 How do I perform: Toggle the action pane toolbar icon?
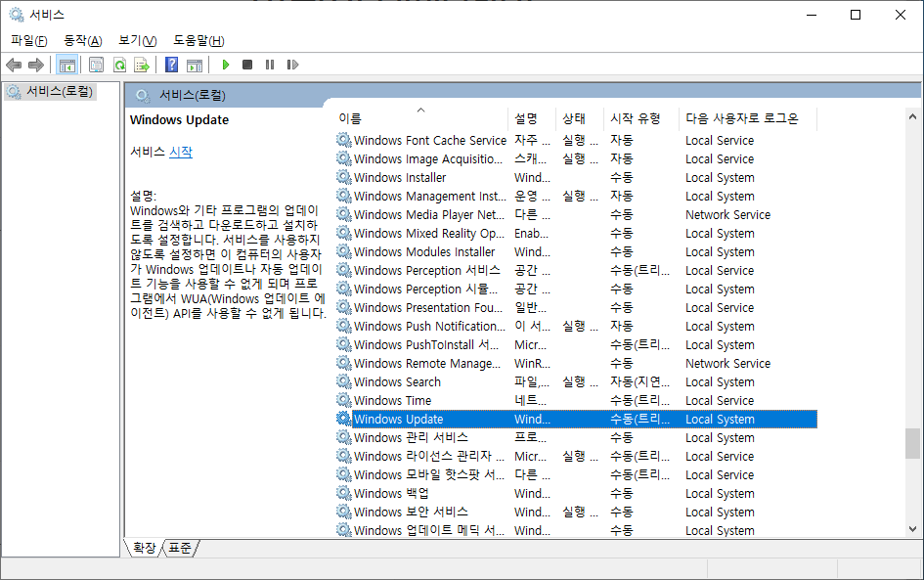(195, 65)
